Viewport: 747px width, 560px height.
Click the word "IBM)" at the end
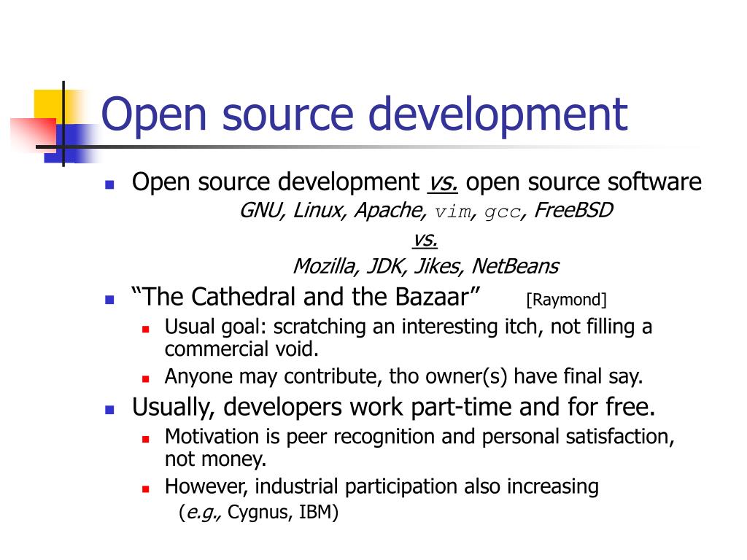(319, 513)
